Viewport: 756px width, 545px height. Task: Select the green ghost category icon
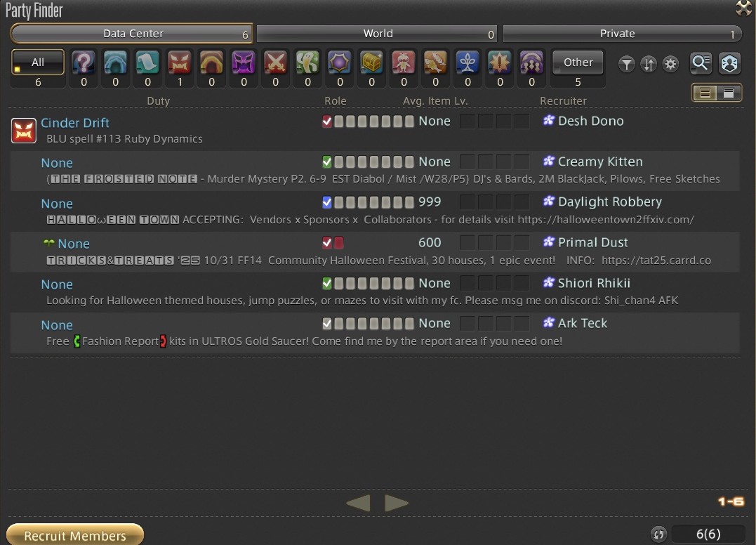[307, 63]
